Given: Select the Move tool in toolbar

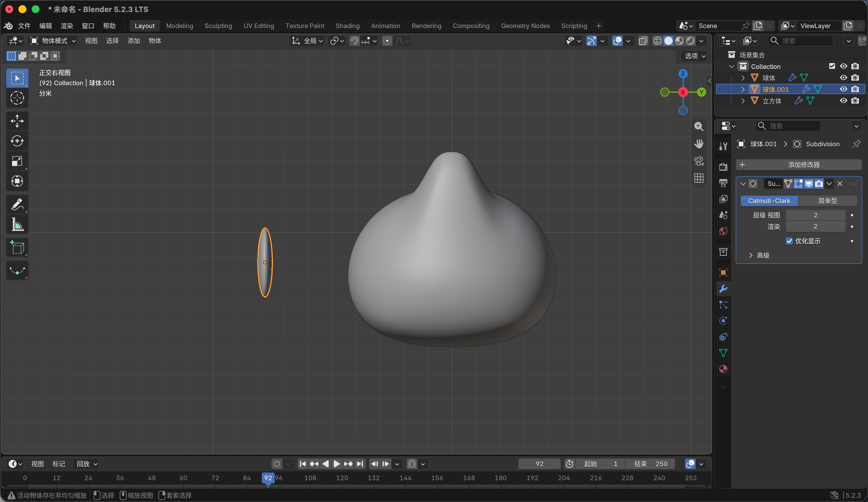Looking at the screenshot, I should (17, 121).
